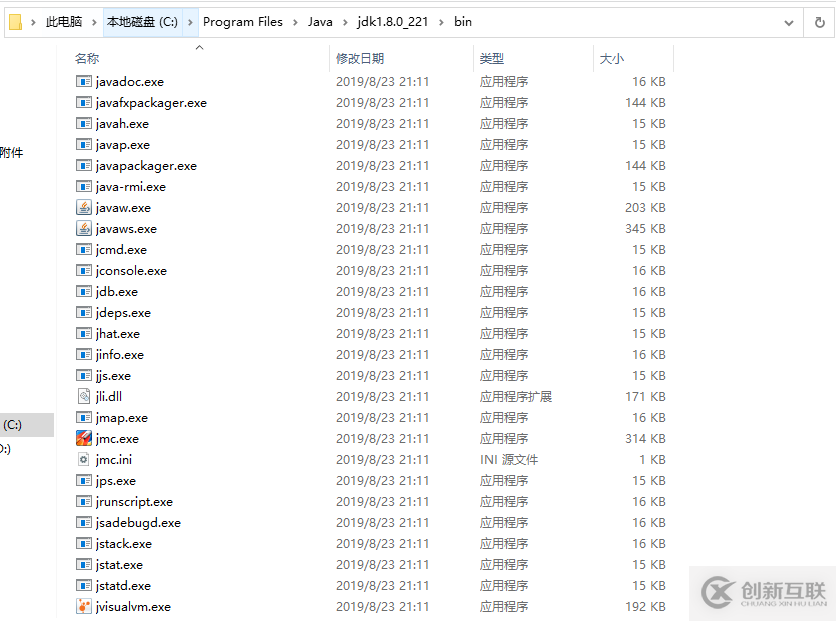836x621 pixels.
Task: Select the javap.exe icon
Action: pos(84,144)
